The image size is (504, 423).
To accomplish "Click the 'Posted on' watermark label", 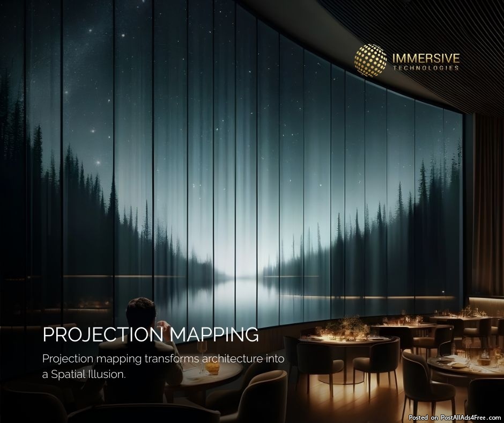I will 420,417.
